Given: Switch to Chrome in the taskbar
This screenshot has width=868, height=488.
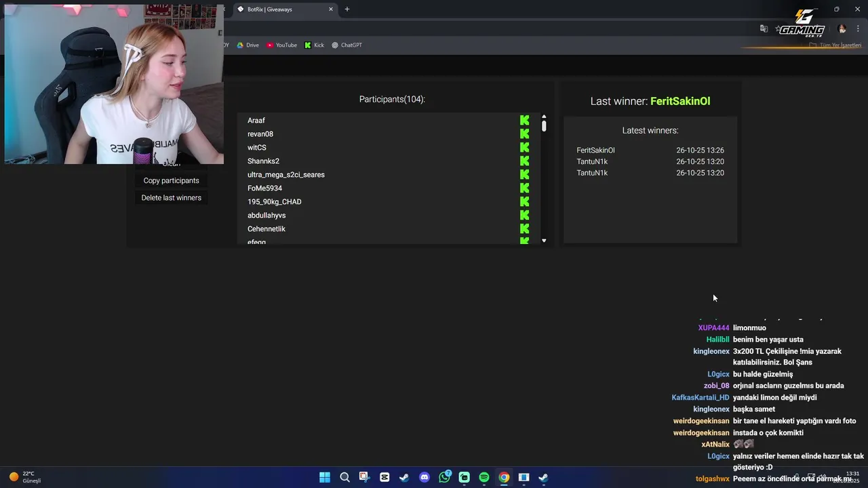Looking at the screenshot, I should 504,477.
